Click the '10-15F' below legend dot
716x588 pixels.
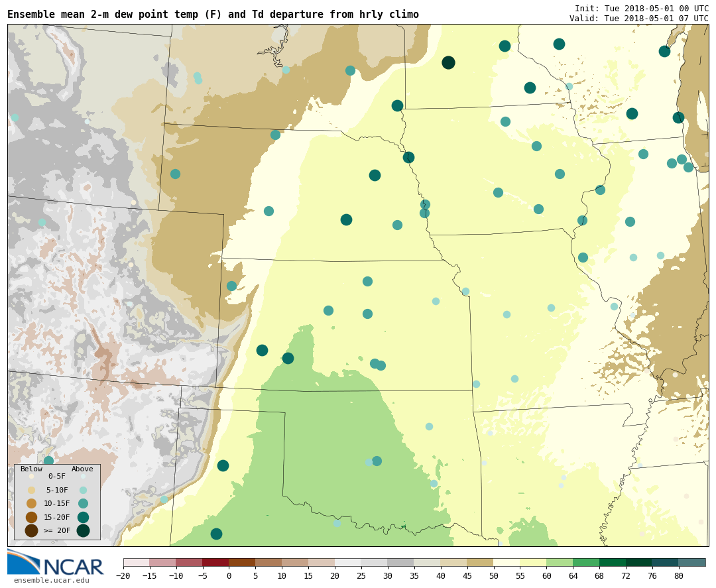tap(32, 504)
